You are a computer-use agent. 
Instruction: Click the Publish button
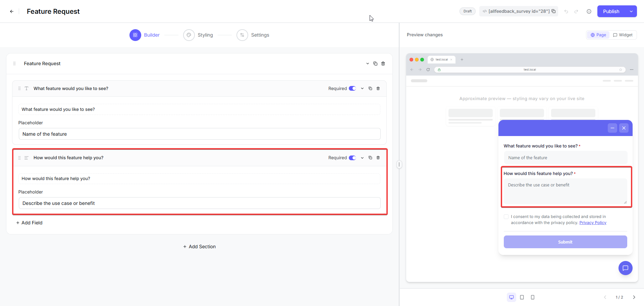click(611, 11)
